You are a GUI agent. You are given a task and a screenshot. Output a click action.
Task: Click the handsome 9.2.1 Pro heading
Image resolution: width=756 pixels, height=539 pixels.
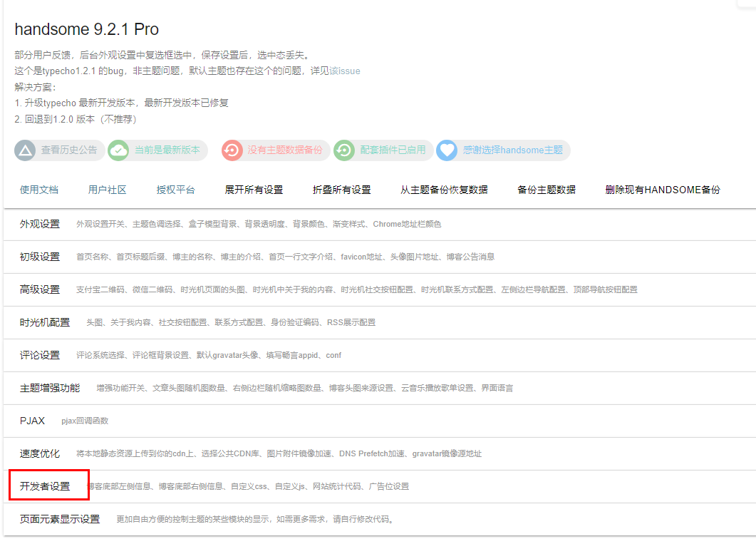point(87,29)
